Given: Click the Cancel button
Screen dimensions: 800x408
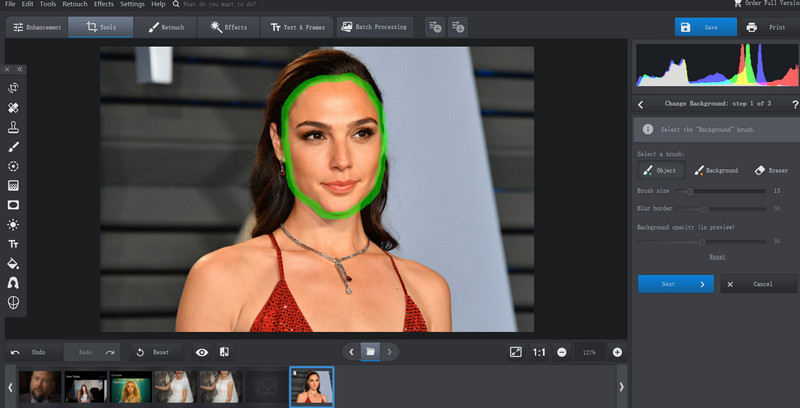Looking at the screenshot, I should coord(758,284).
